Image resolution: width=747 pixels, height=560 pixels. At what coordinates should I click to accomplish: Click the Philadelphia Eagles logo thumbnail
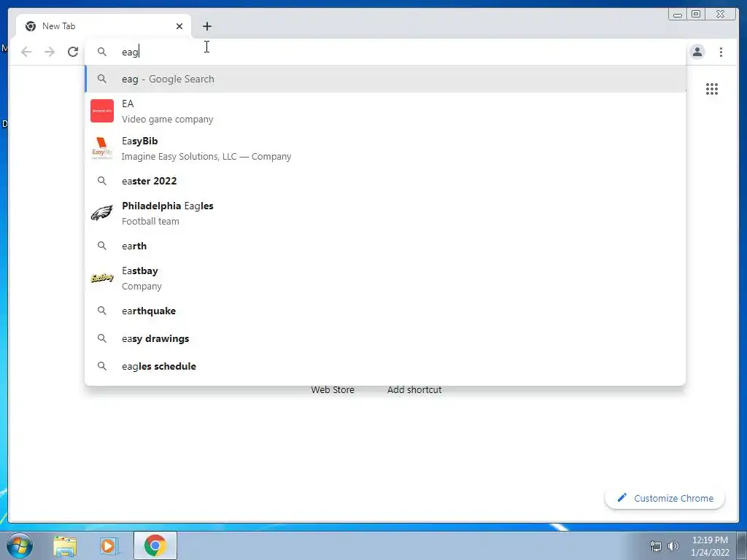click(x=102, y=214)
